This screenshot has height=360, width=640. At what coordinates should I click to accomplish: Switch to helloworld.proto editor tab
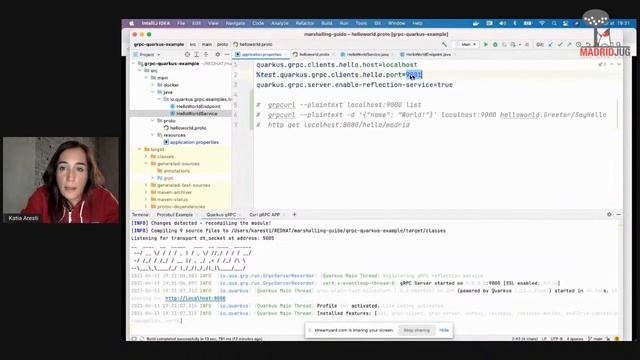tap(314, 54)
